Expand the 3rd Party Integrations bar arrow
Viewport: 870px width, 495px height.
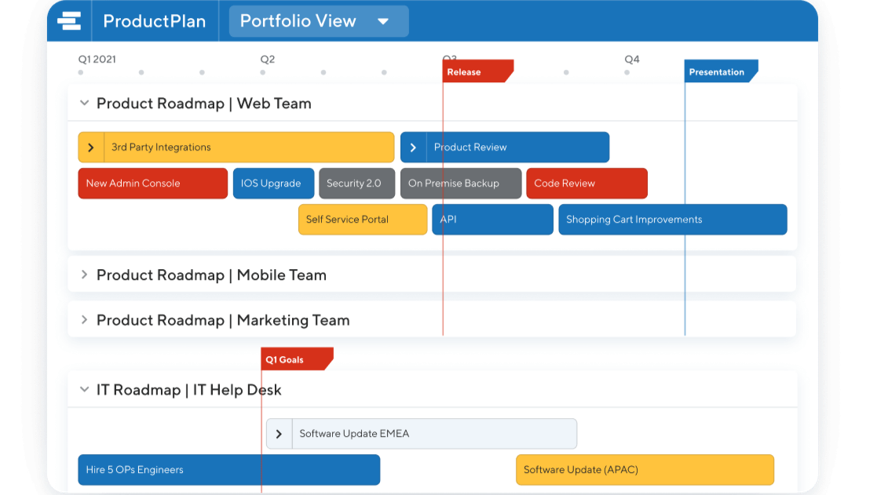[91, 148]
